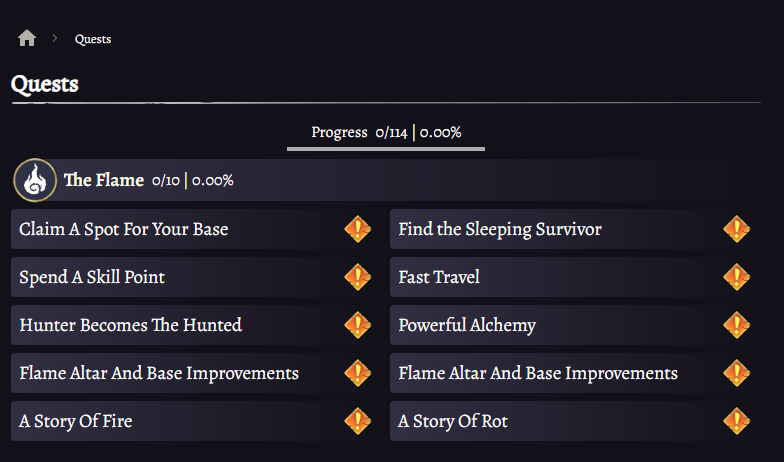This screenshot has width=784, height=462.
Task: Click the Home icon in the breadcrumb
Action: coord(27,39)
